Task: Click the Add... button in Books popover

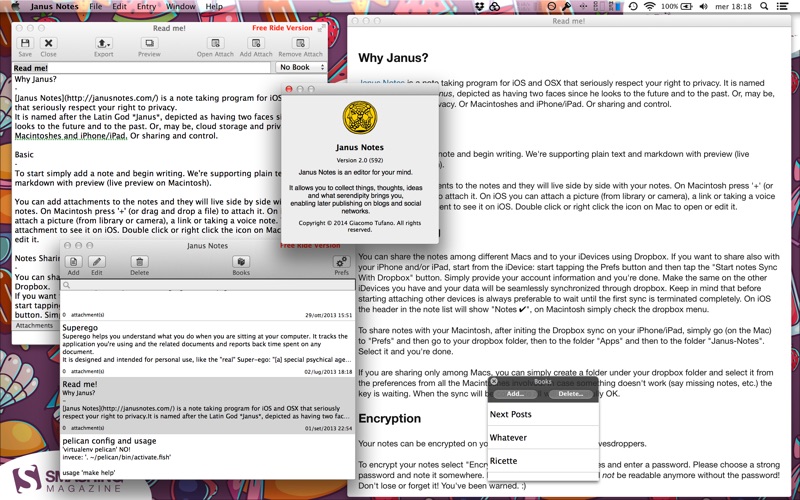Action: [x=515, y=394]
